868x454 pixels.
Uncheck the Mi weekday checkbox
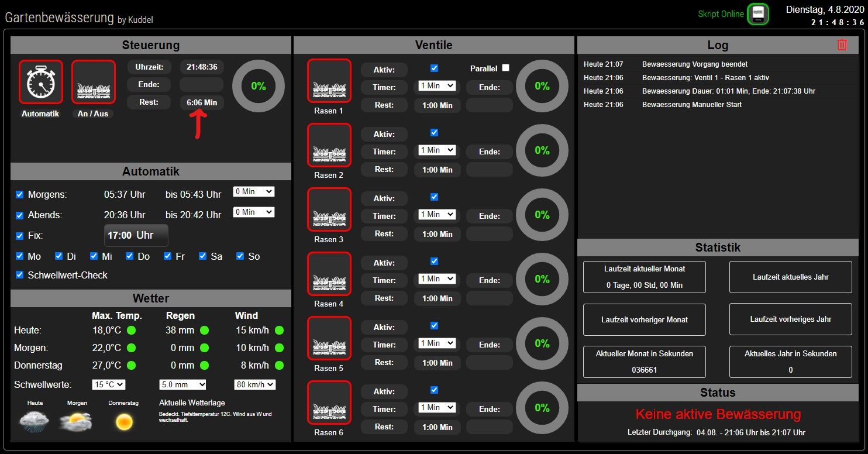[x=94, y=256]
